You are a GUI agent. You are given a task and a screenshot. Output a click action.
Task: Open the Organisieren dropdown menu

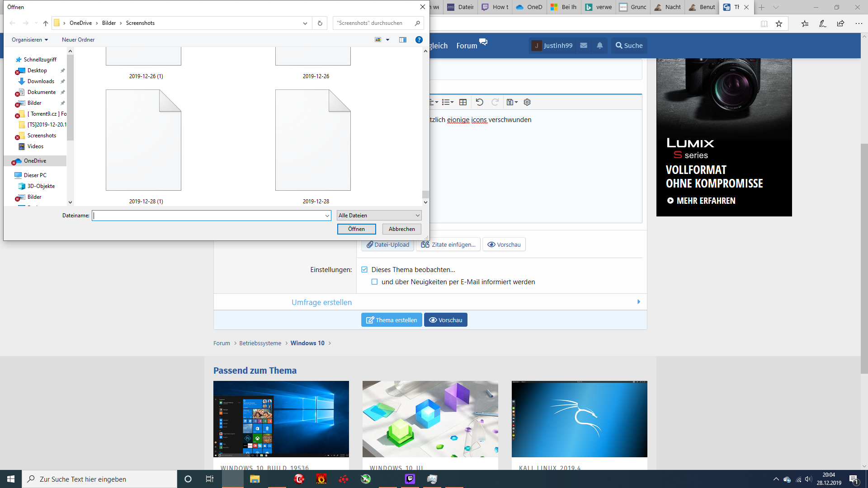30,40
